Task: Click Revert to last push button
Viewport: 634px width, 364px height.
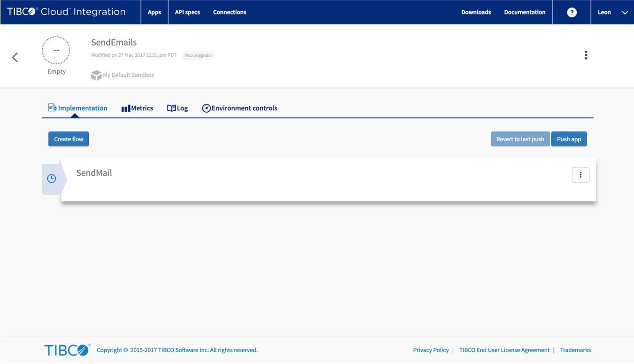Action: tap(520, 139)
